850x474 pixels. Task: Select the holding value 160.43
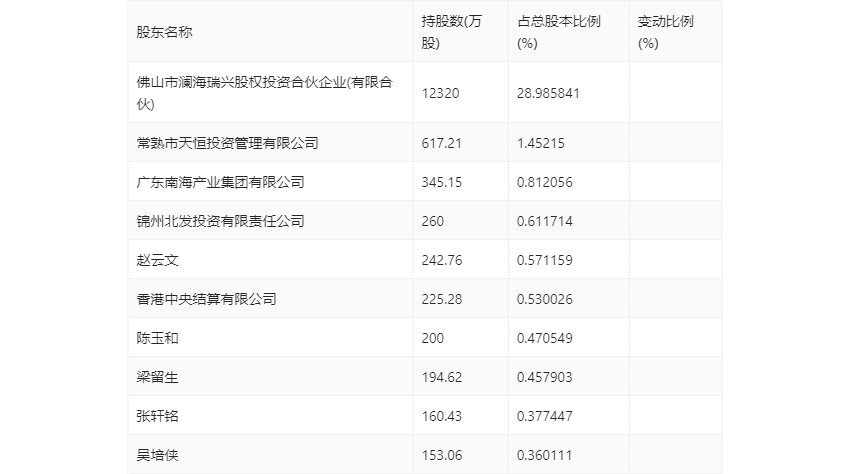click(441, 417)
